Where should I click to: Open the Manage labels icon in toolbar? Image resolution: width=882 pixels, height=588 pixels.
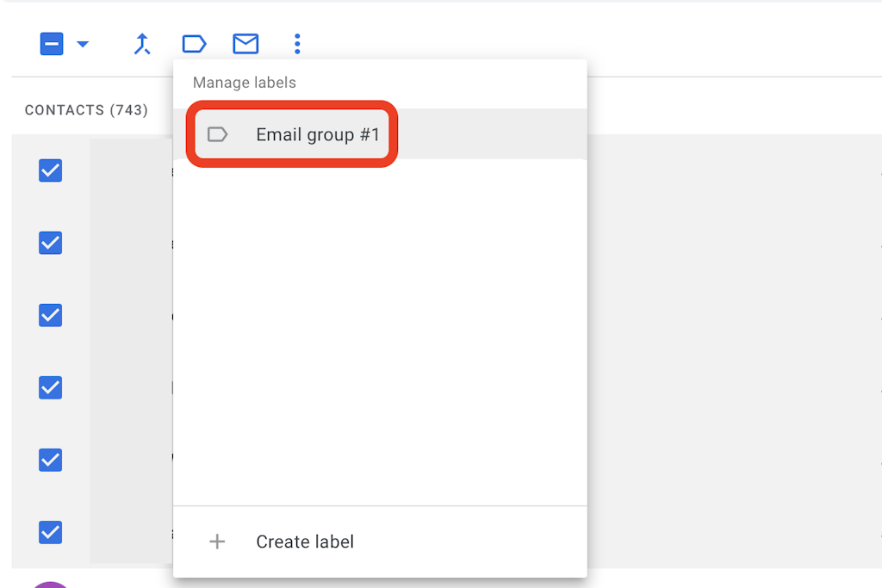(194, 44)
